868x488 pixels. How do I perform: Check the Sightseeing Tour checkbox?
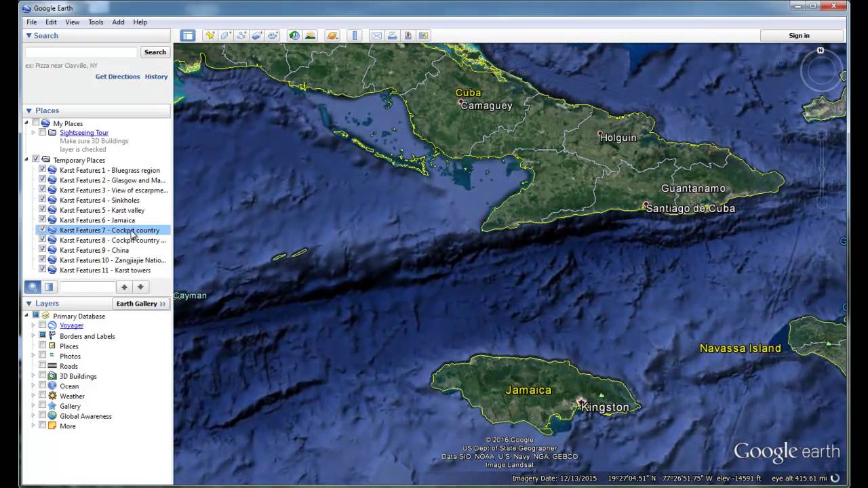(42, 133)
